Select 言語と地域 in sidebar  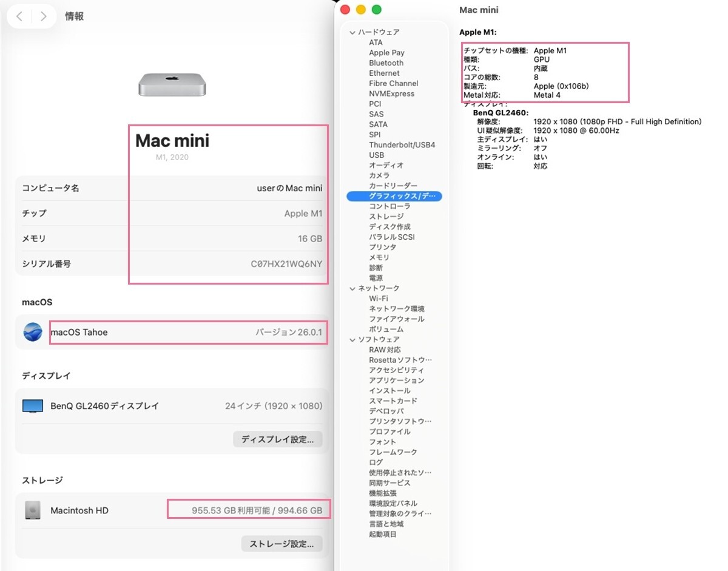(x=386, y=524)
